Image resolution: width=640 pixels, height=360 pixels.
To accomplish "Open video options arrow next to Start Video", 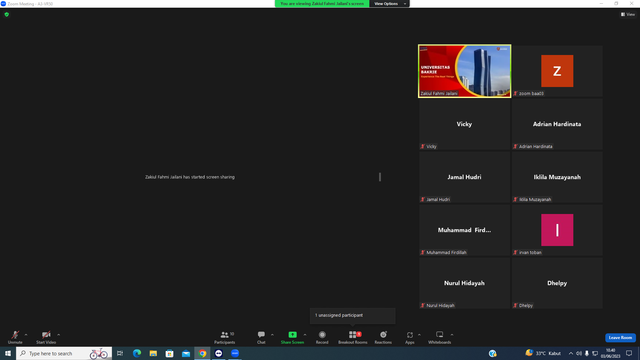I will tap(59, 335).
